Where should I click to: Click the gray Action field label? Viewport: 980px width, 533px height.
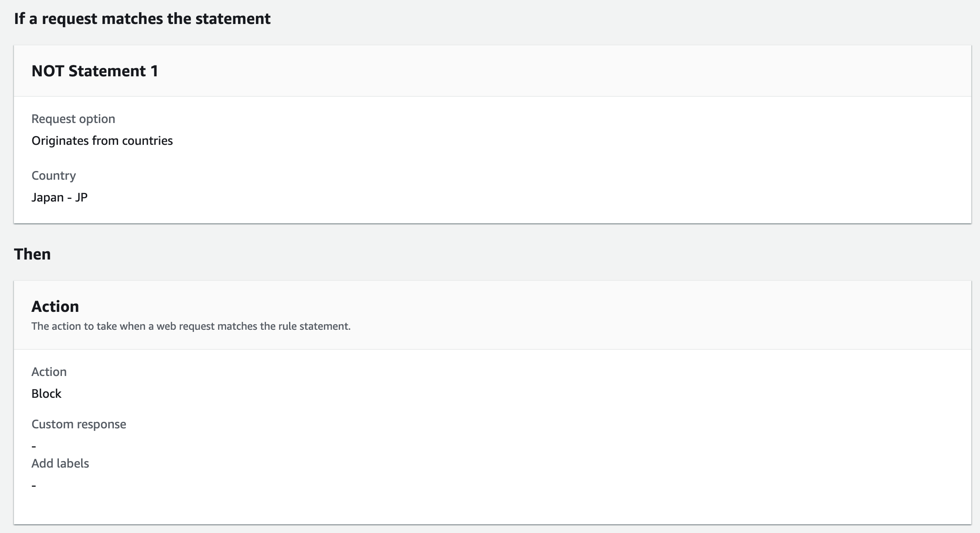point(49,372)
